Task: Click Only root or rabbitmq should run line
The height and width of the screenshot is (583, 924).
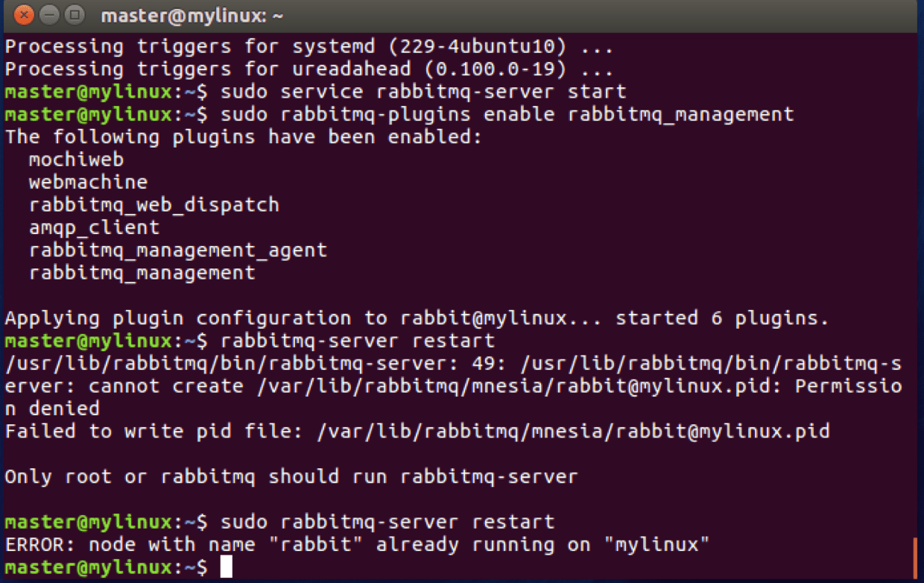Action: tap(291, 476)
